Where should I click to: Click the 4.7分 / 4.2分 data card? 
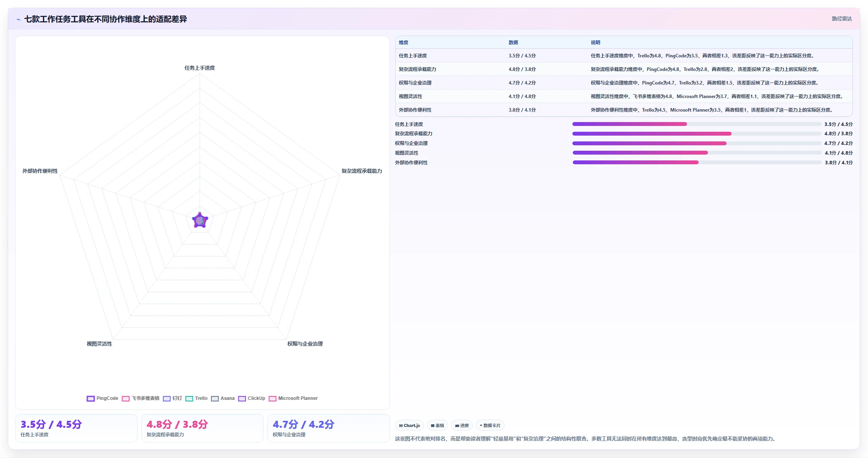click(328, 428)
